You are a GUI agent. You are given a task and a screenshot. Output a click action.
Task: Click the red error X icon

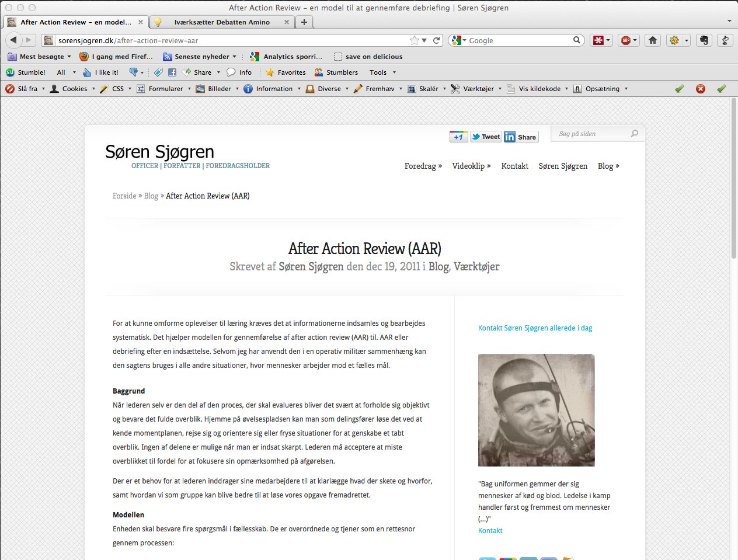(x=701, y=89)
